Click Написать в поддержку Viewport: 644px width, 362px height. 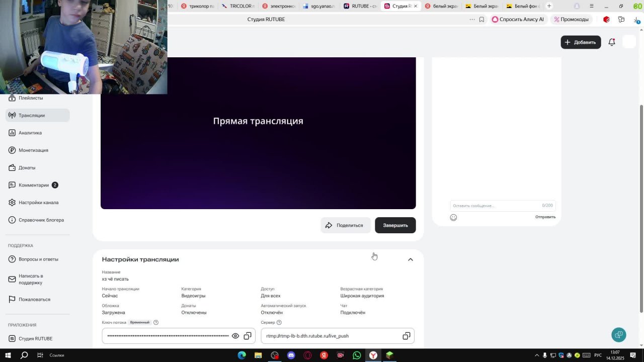(31, 279)
